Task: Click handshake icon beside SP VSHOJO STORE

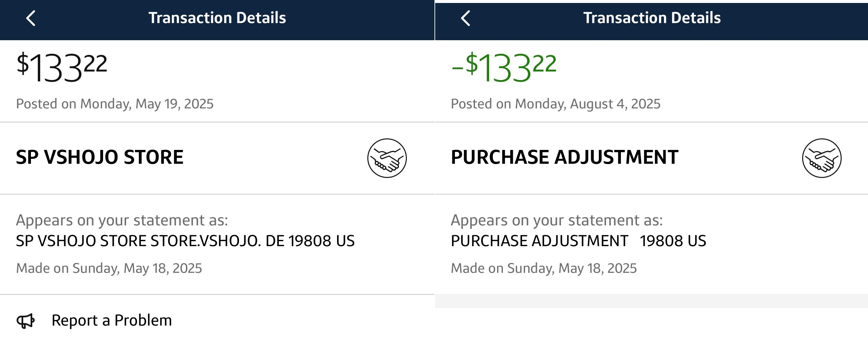Action: click(387, 158)
